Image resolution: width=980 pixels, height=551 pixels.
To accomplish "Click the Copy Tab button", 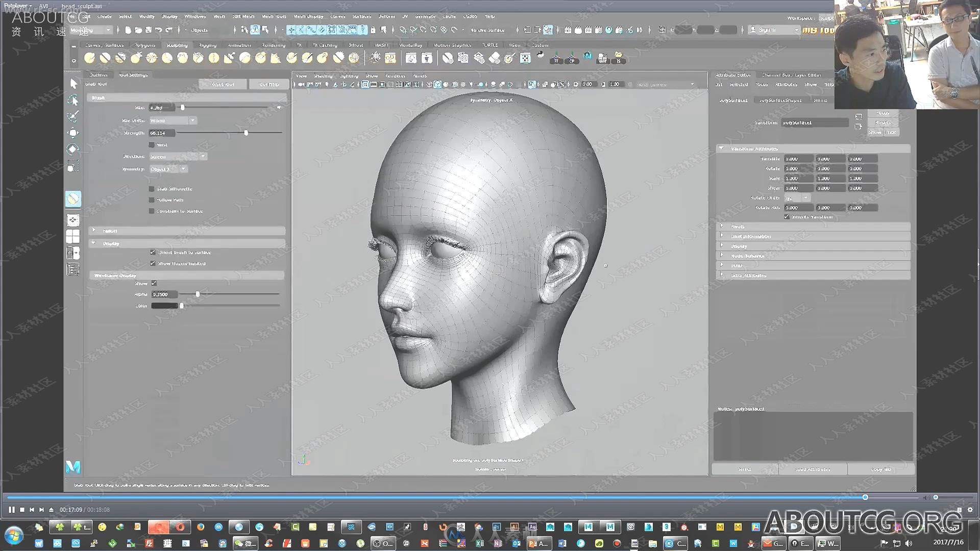I will point(881,469).
